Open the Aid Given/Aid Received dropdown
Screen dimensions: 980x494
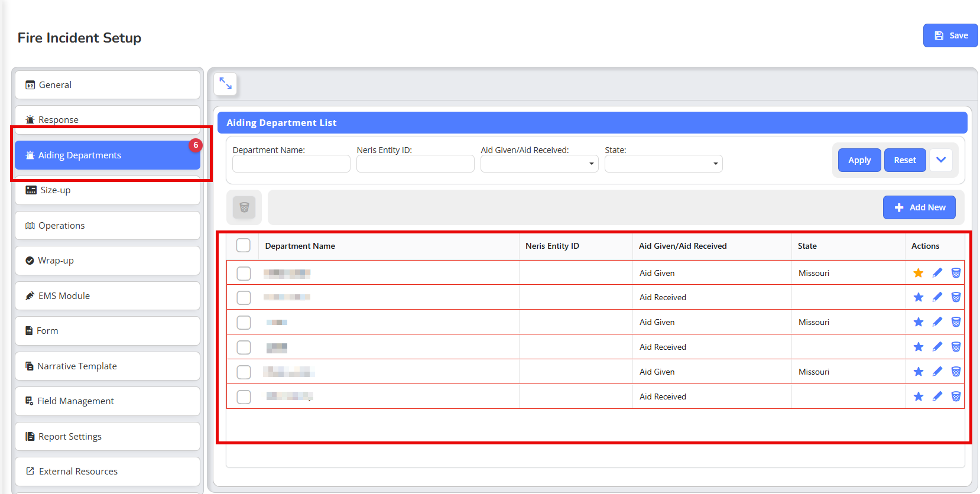coord(539,164)
